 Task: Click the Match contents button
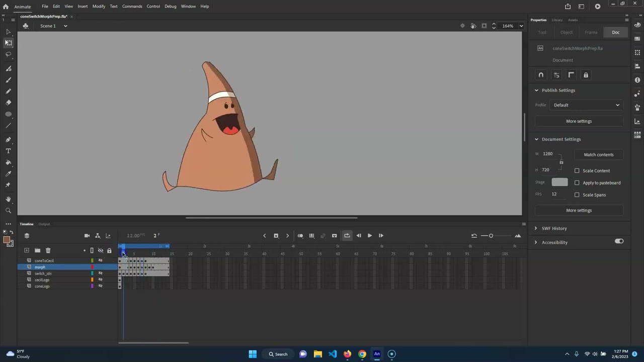599,154
